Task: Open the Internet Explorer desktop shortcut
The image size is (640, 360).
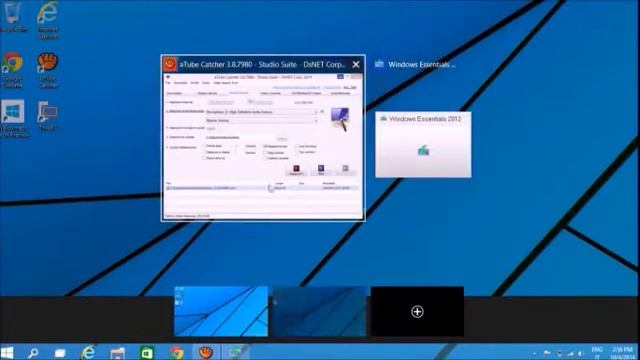Action: coord(47,20)
